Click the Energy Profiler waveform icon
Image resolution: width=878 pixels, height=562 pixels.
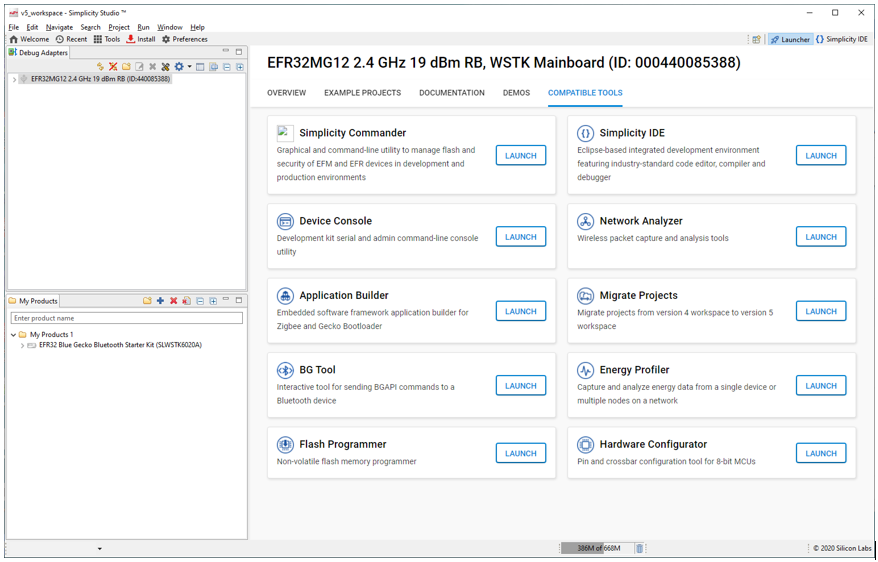point(585,370)
